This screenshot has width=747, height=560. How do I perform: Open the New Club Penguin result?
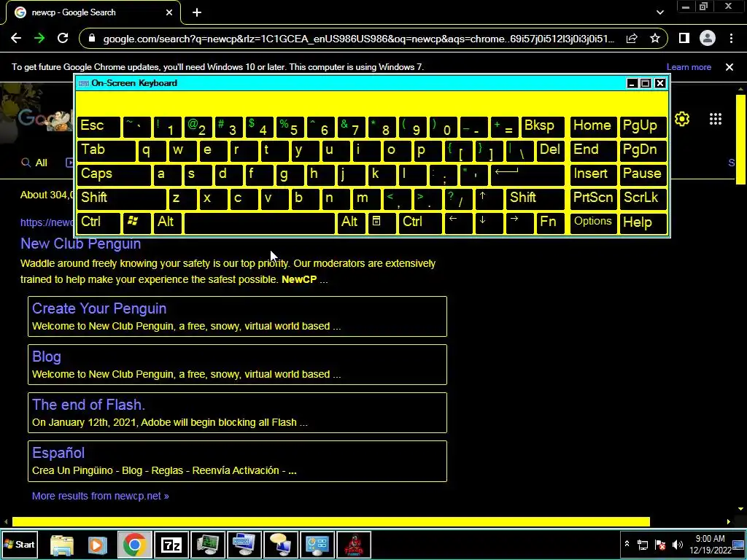pos(80,244)
